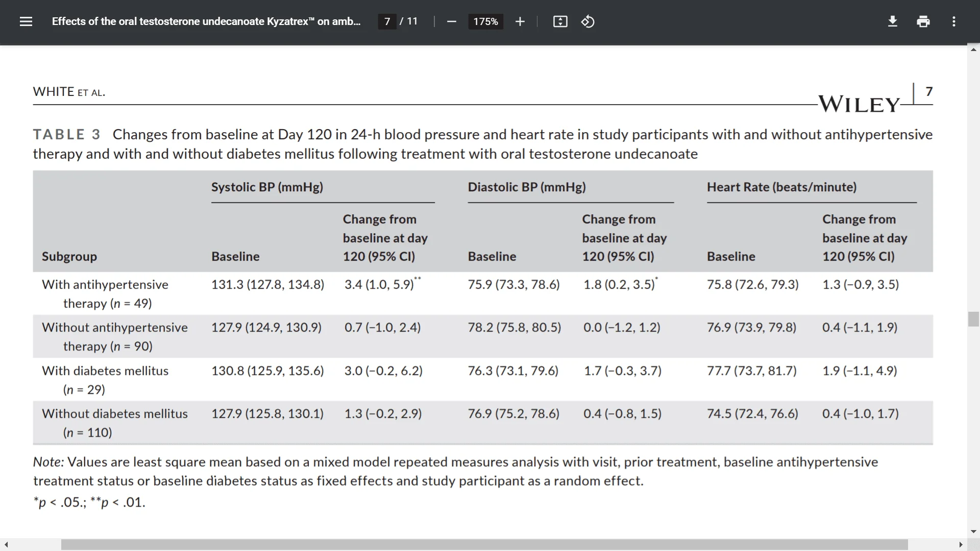Click the 175% zoom level field
Screen dimensions: 980x551
click(485, 21)
